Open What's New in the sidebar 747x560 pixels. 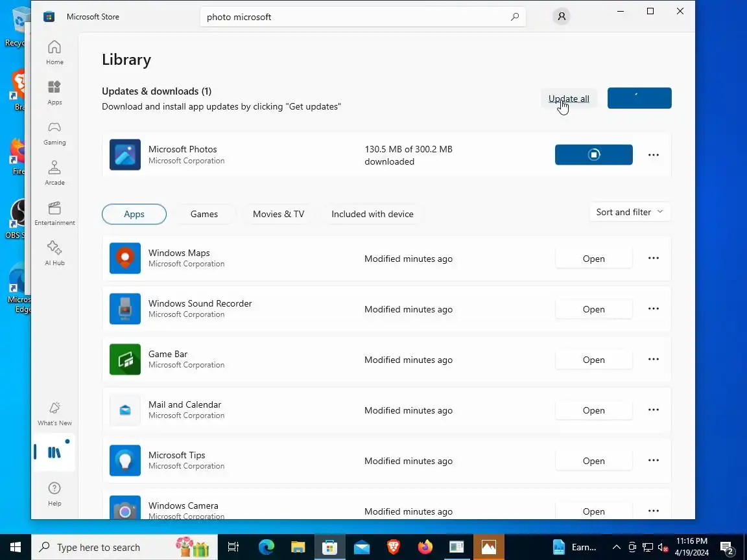pos(54,414)
